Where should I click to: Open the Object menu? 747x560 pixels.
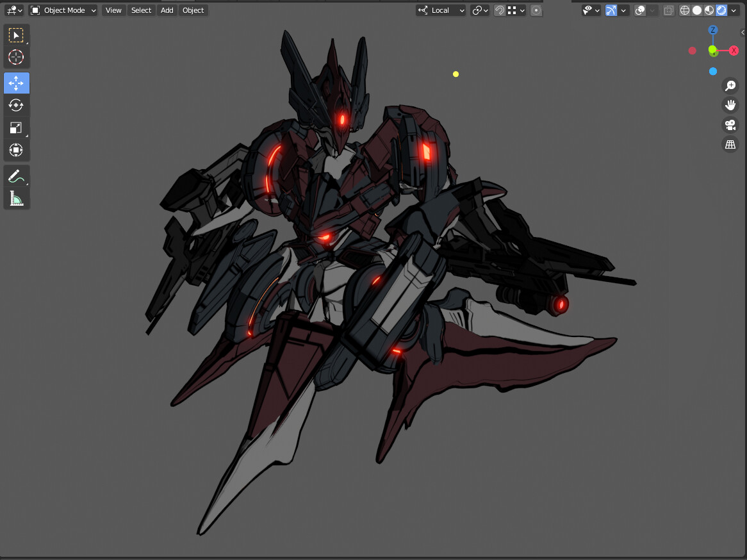pos(193,10)
